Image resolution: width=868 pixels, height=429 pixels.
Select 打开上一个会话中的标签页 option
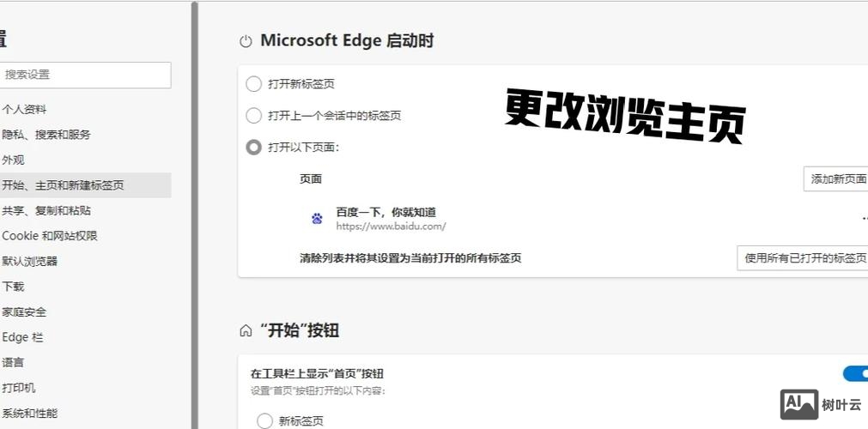coord(253,116)
